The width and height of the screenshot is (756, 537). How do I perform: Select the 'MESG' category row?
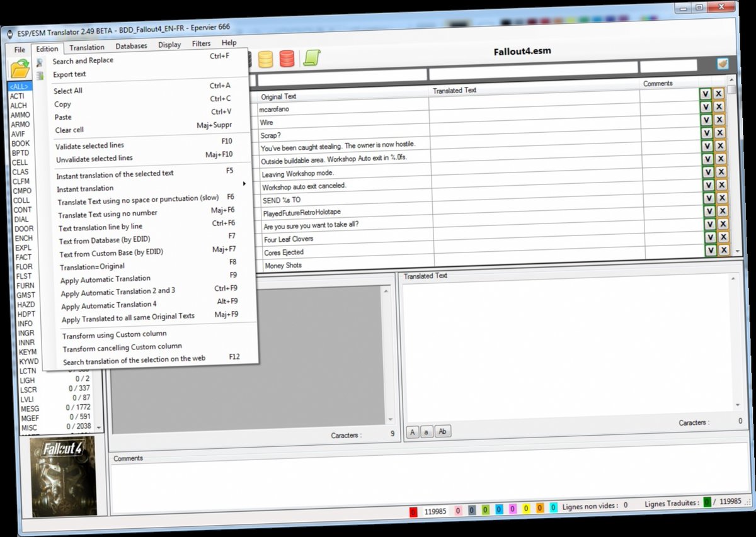(x=55, y=409)
